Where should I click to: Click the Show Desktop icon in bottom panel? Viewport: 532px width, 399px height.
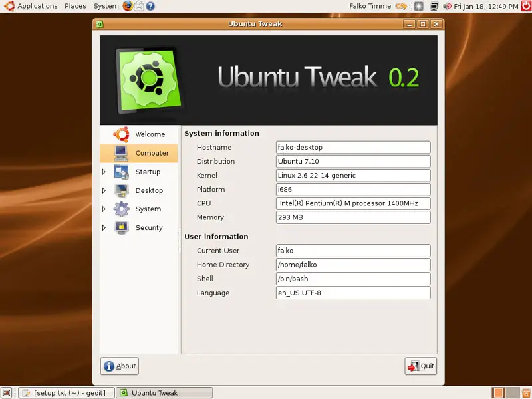(6, 393)
